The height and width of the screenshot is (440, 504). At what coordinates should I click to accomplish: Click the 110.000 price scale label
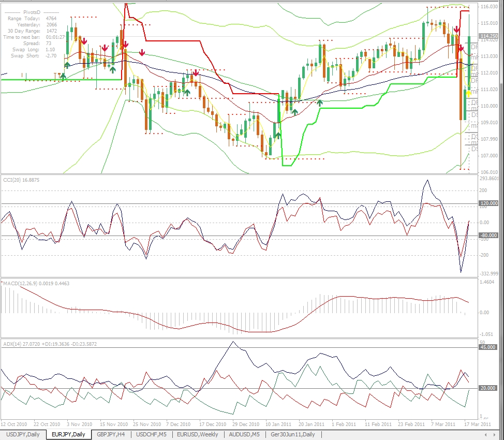click(489, 106)
